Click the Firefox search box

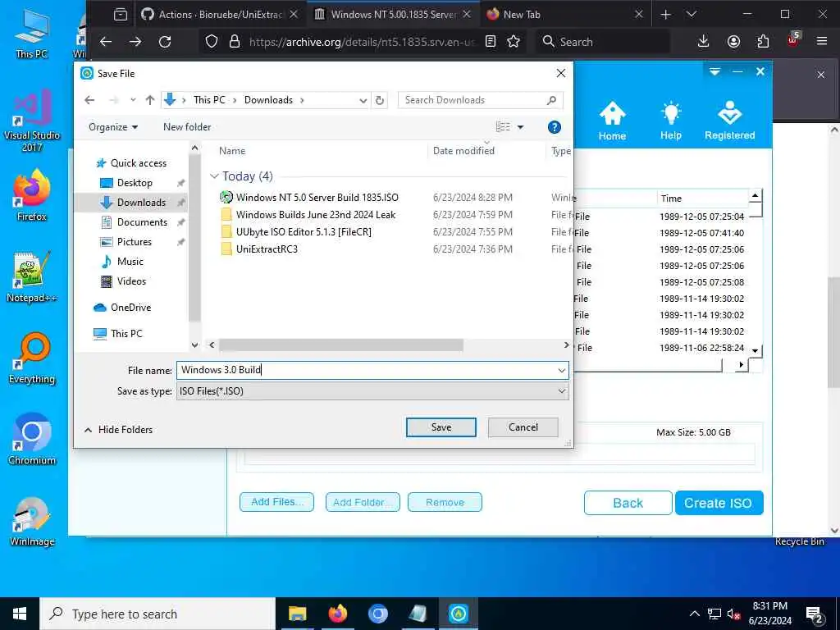(x=602, y=42)
